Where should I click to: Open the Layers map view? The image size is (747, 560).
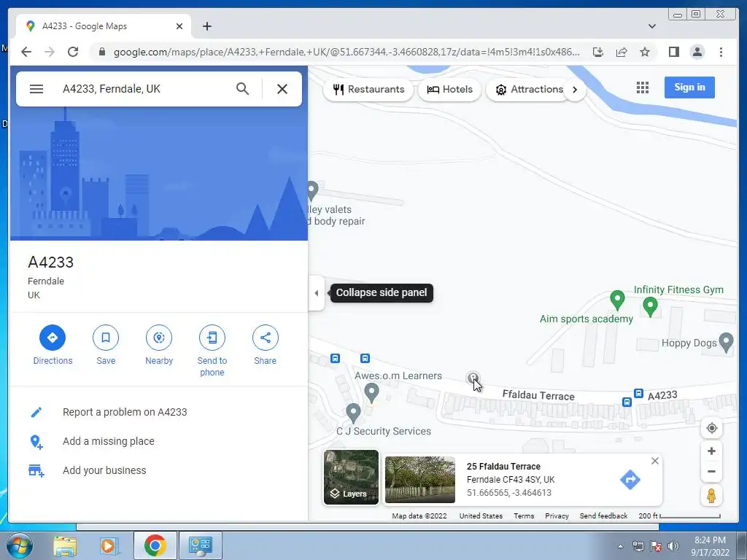pyautogui.click(x=351, y=477)
